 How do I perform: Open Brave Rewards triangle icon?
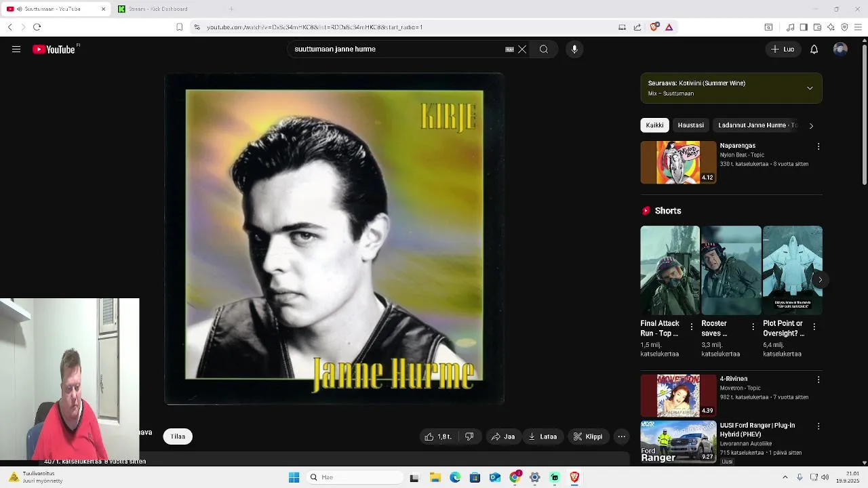click(x=669, y=27)
